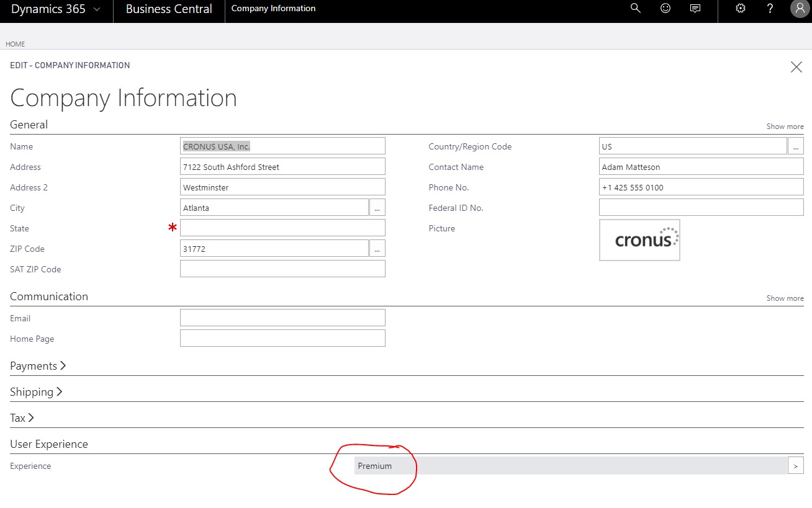The height and width of the screenshot is (508, 812).
Task: Click Show more in General section
Action: 785,127
